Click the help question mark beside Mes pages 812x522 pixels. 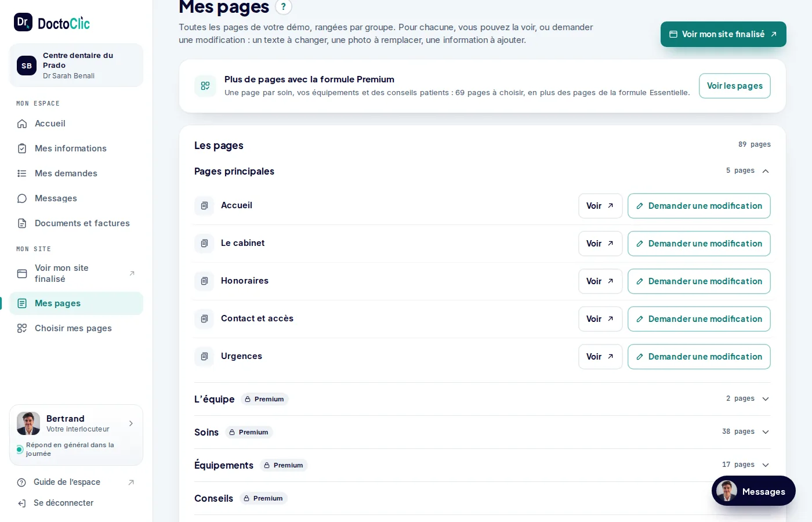click(283, 7)
